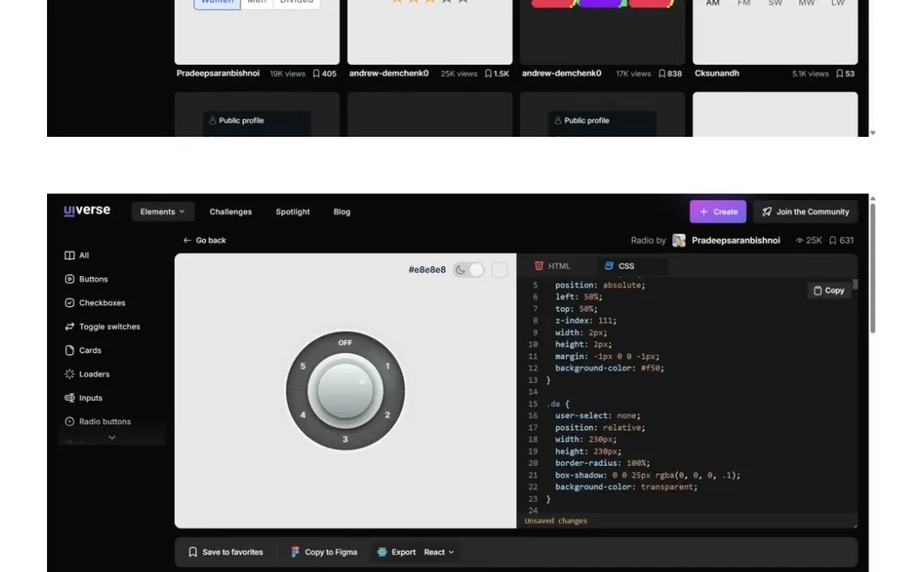Open Pradeepsaranbishnoi profile link beside Radio by
This screenshot has height=572, width=924.
(x=736, y=240)
